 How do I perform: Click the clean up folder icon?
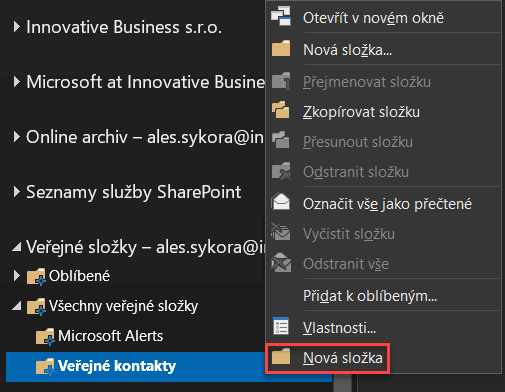pos(281,232)
